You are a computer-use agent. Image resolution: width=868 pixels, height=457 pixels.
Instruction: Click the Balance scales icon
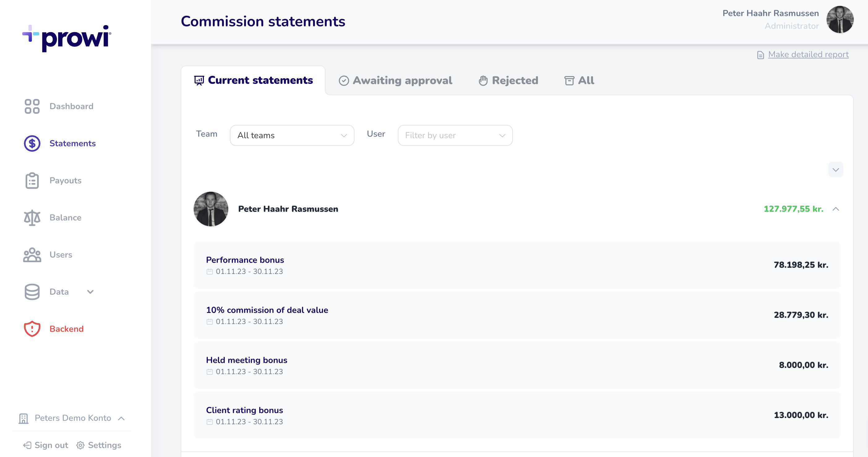coord(32,218)
